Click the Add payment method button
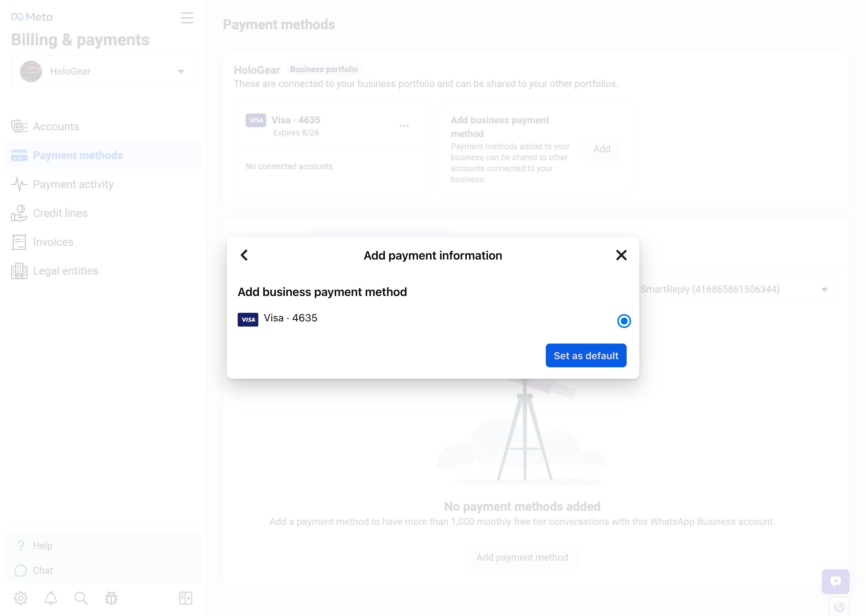Image resolution: width=866 pixels, height=616 pixels. pos(522,557)
